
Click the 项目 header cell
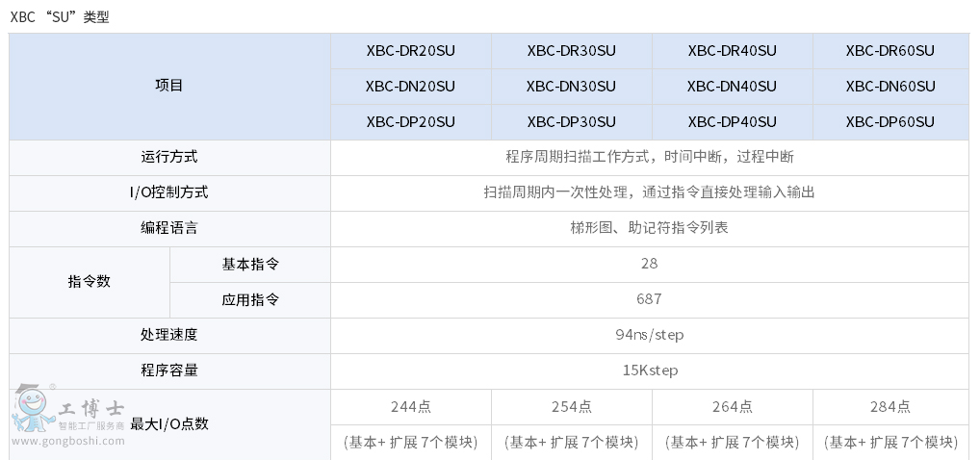[x=169, y=86]
